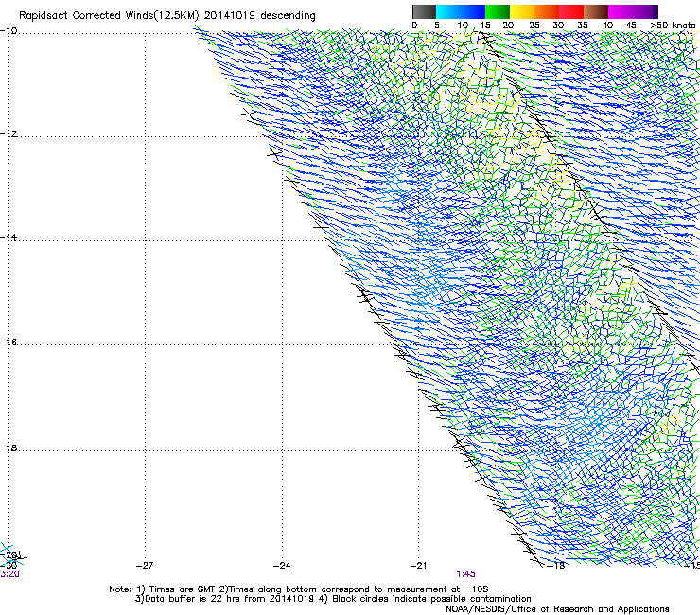The image size is (700, 615).
Task: Click the '40' legend value under the color bar
Action: (607, 26)
